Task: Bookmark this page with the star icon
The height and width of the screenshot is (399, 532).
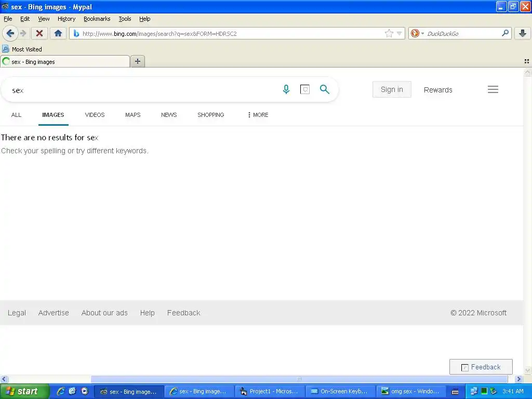Action: click(389, 33)
